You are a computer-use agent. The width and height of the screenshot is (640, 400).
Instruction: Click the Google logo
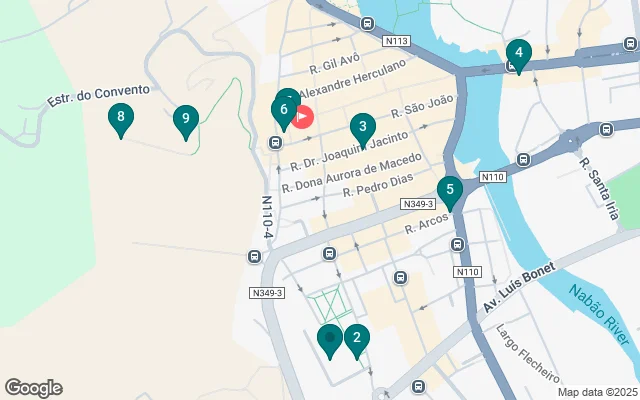[x=34, y=388]
